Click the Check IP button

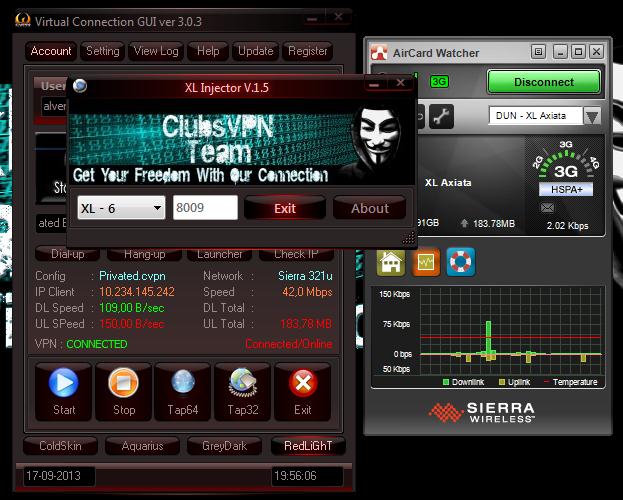click(296, 254)
